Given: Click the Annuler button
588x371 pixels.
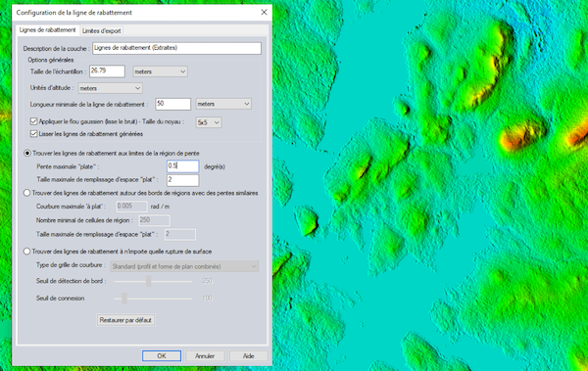Looking at the screenshot, I should 205,355.
